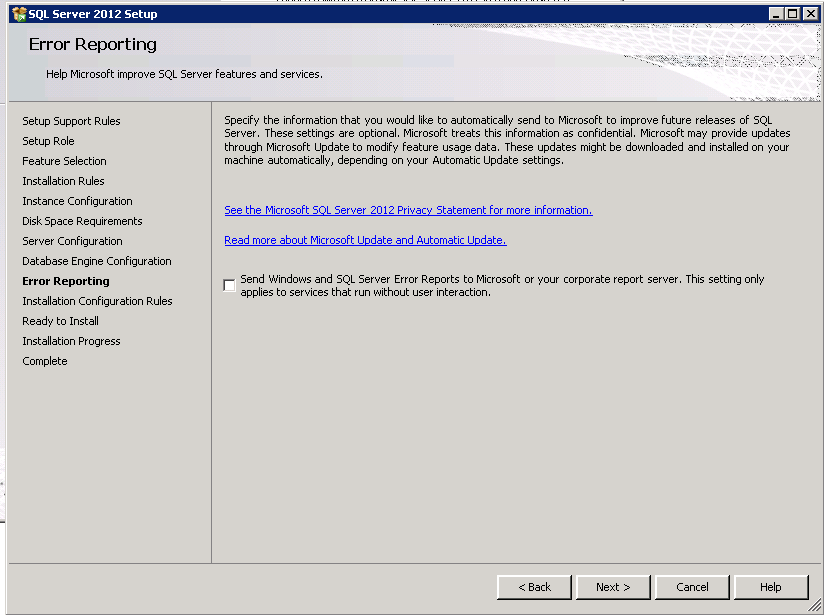Cancel the SQL Server setup
The image size is (824, 615).
(692, 587)
